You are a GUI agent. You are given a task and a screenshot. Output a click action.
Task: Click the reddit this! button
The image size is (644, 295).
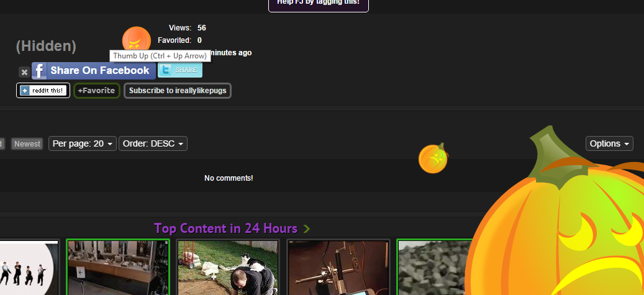tap(43, 91)
